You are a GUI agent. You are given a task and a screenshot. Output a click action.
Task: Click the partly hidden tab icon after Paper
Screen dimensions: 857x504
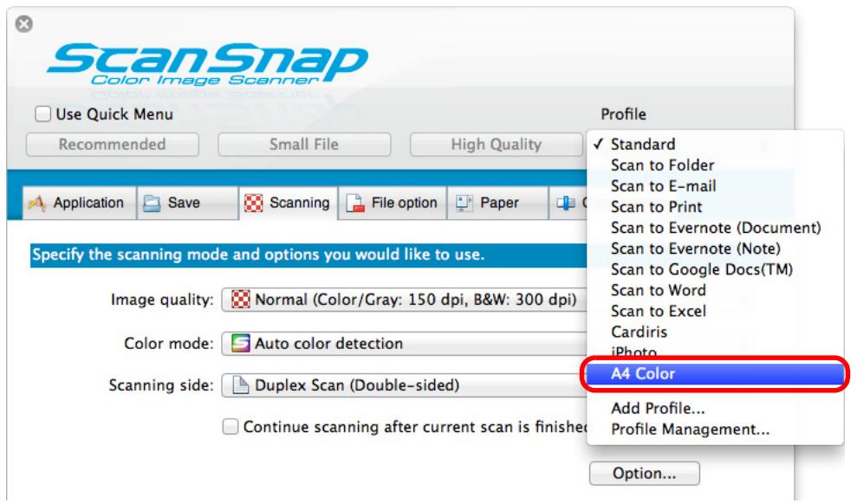point(566,204)
